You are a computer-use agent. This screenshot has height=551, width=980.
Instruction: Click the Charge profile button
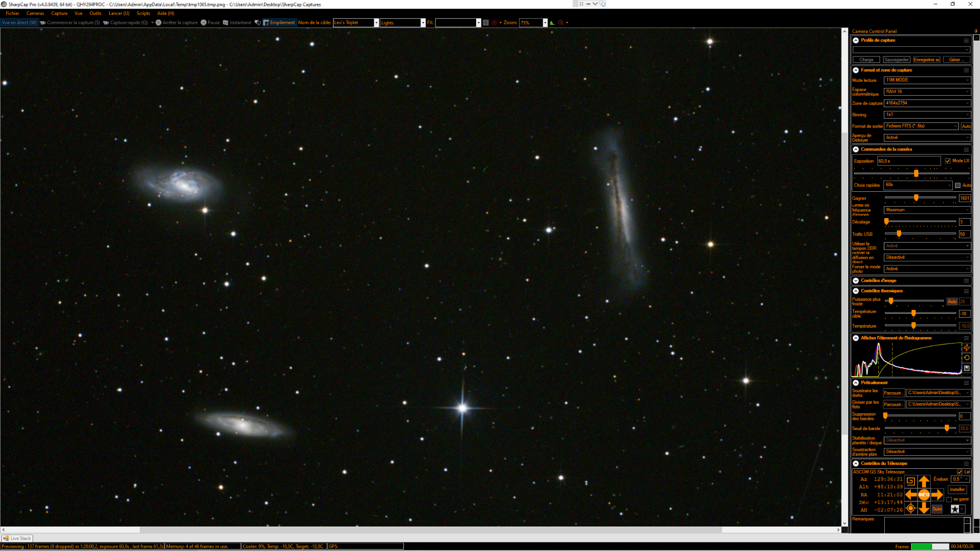coord(866,60)
